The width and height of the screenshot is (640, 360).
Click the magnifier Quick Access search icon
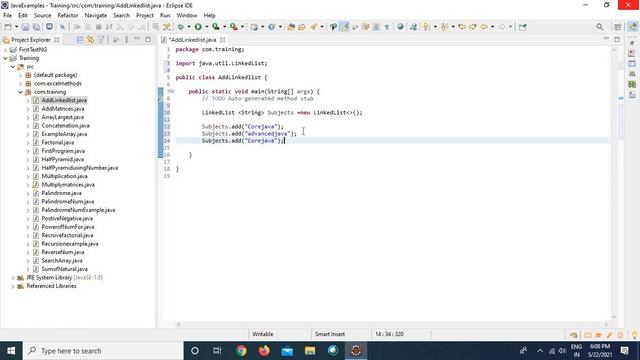click(600, 27)
